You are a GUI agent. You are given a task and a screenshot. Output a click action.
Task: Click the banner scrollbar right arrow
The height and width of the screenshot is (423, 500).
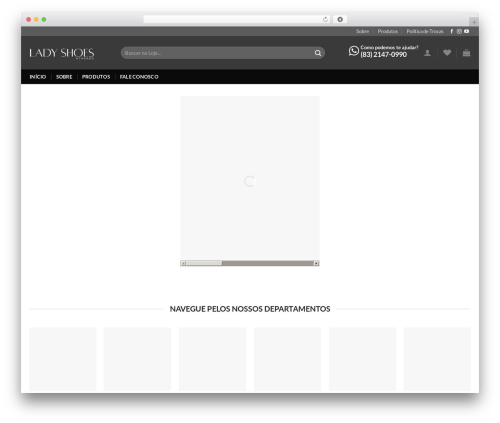(x=316, y=263)
